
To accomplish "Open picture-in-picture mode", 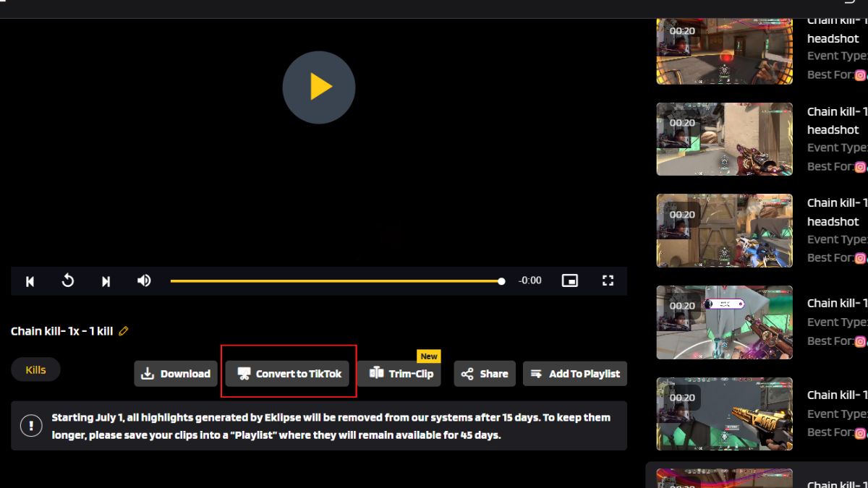I will click(x=569, y=281).
